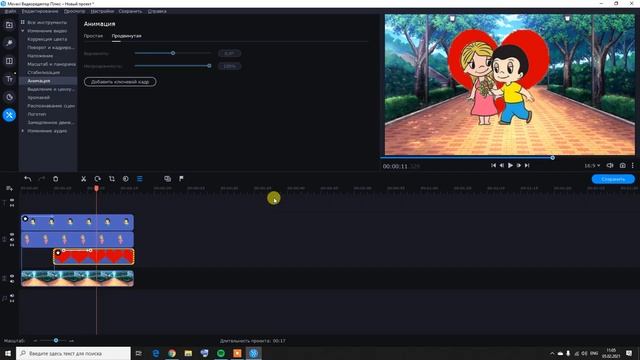
Task: Open the Сохранить menu in the menu bar
Action: pos(130,11)
